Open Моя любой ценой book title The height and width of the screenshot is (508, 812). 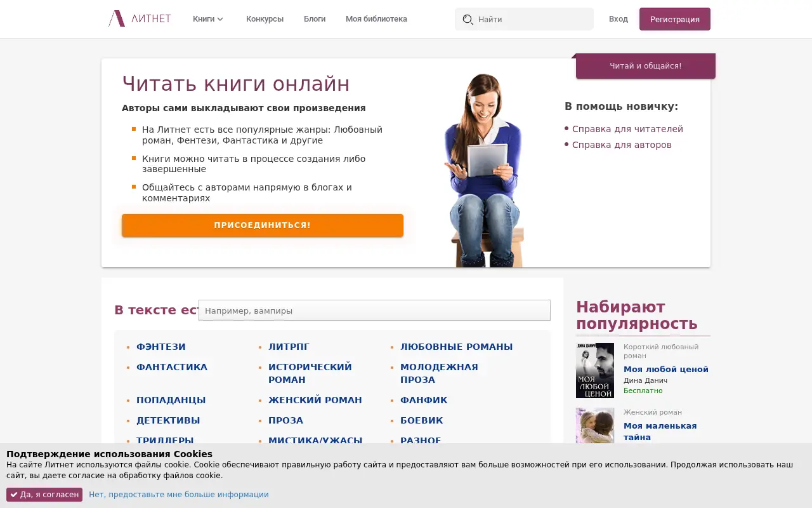tap(666, 369)
